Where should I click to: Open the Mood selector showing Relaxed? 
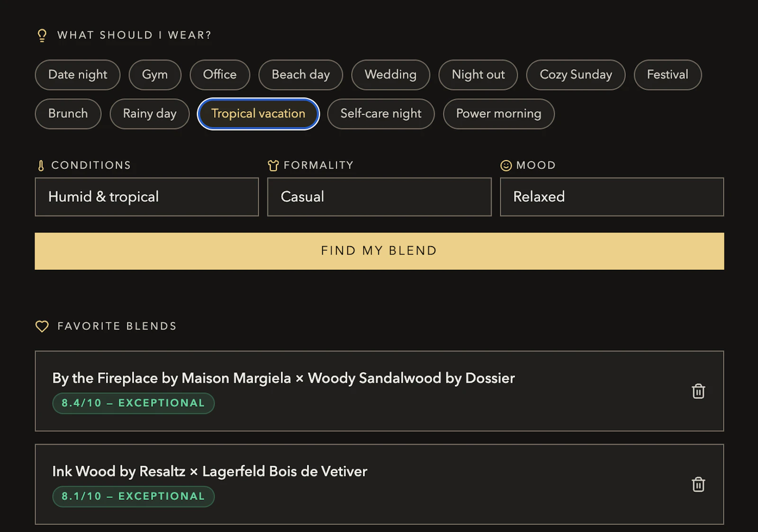coord(611,197)
